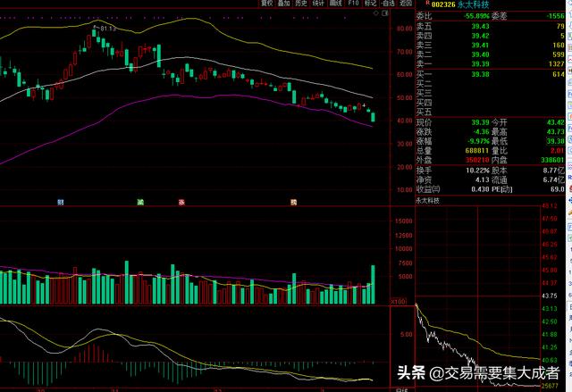Image resolution: width=572 pixels, height=392 pixels.
Task: Select the 卖一 price 39.39
Action: click(x=480, y=64)
